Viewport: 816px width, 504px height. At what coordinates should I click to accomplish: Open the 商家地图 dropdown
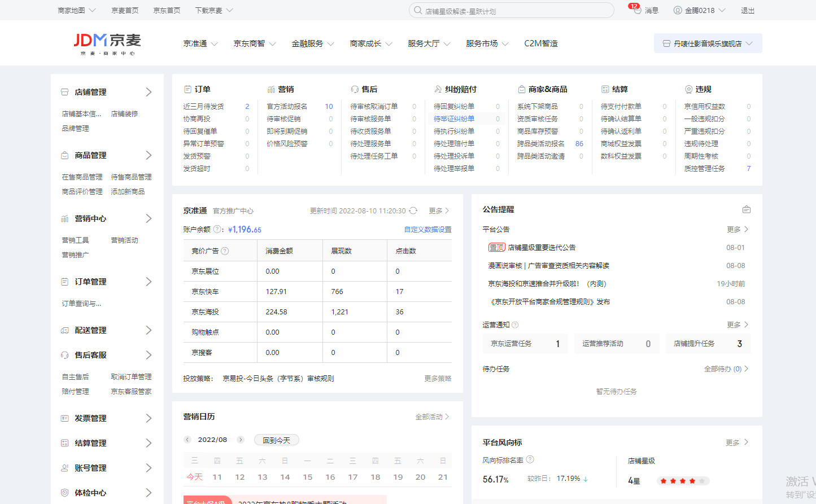coord(77,10)
